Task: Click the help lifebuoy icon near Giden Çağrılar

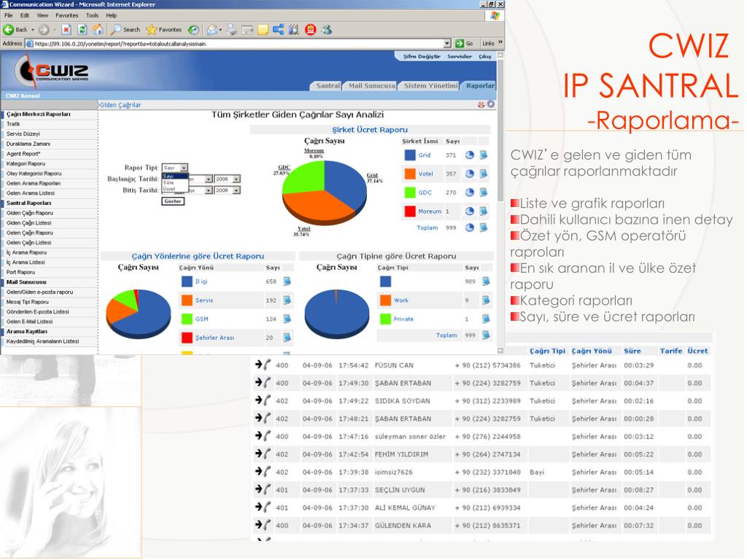Action: 481,104
